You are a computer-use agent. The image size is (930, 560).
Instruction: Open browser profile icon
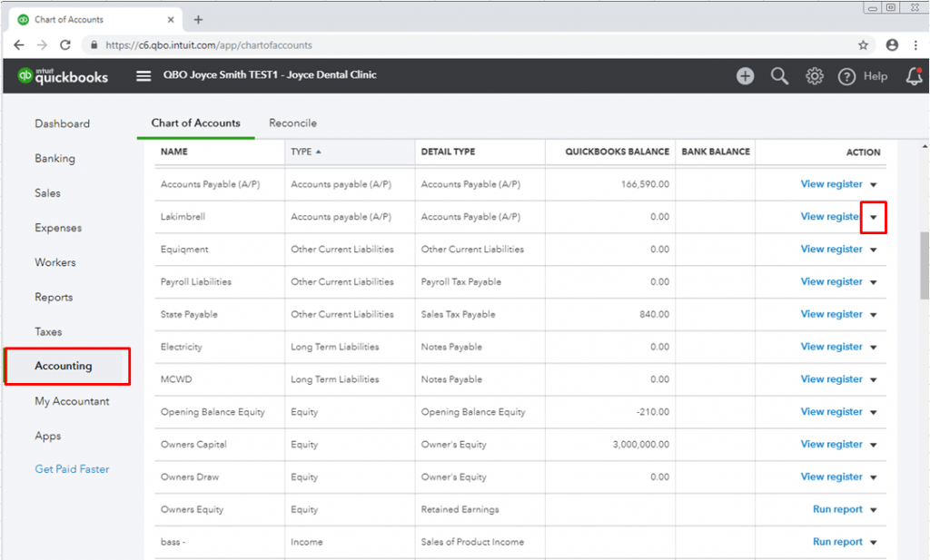892,45
